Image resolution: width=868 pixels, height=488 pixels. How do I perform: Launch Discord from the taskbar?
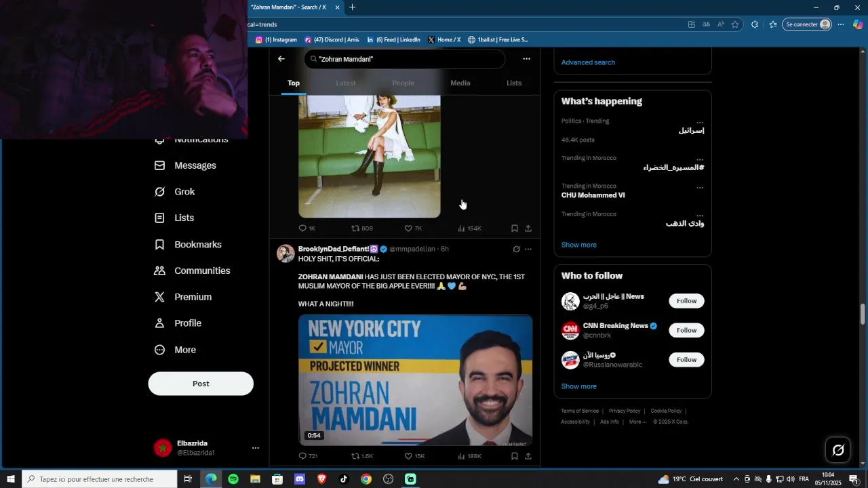[x=300, y=479]
